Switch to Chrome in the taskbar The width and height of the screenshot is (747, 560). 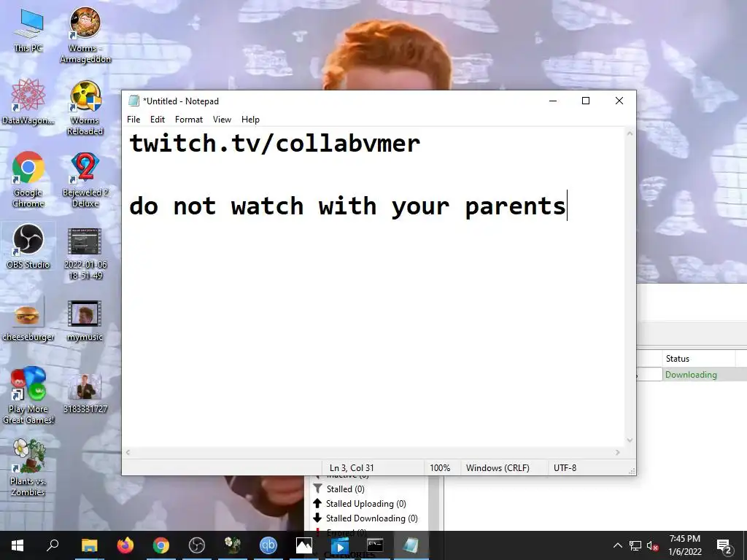(161, 545)
